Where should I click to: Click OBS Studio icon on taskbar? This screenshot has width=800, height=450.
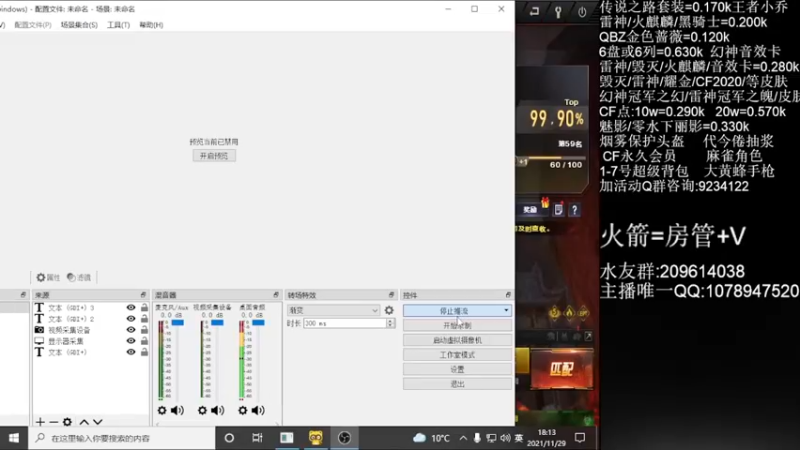[x=344, y=438]
